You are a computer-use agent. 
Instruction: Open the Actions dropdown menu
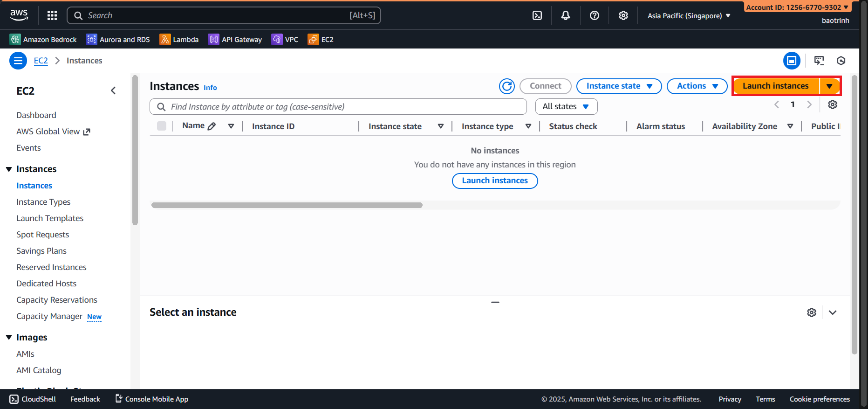pyautogui.click(x=697, y=86)
